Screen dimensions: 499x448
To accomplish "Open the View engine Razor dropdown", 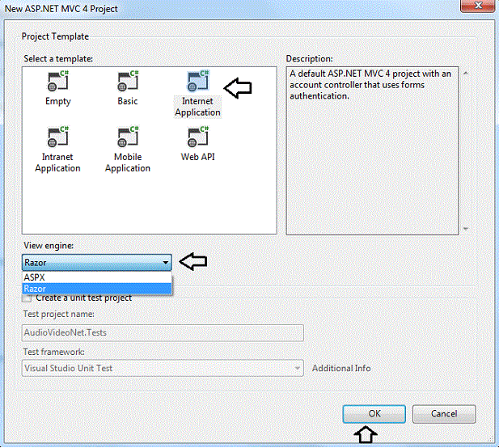I will 97,263.
